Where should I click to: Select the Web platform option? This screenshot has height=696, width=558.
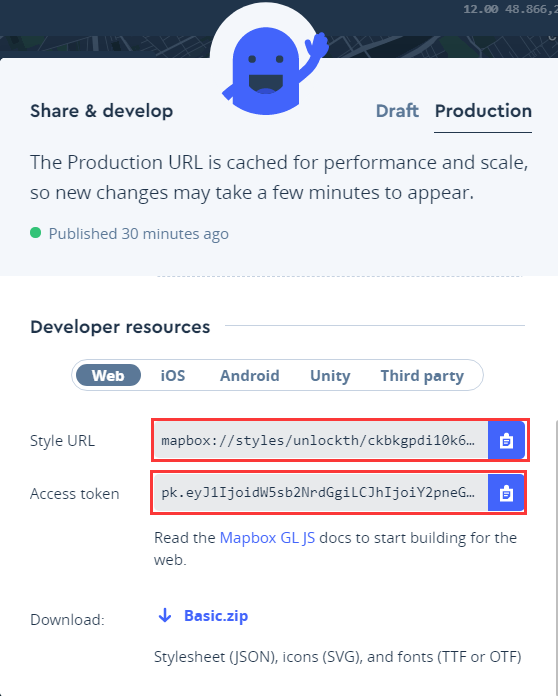coord(108,376)
